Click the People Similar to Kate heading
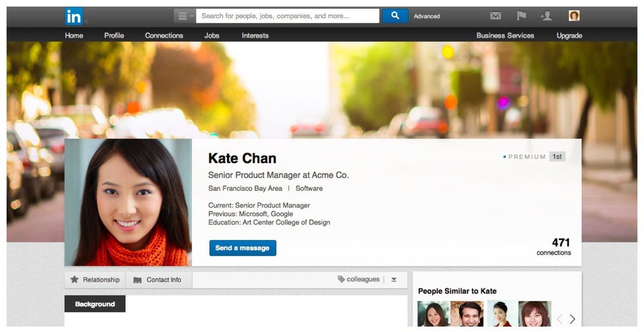This screenshot has width=644, height=332. coord(457,291)
